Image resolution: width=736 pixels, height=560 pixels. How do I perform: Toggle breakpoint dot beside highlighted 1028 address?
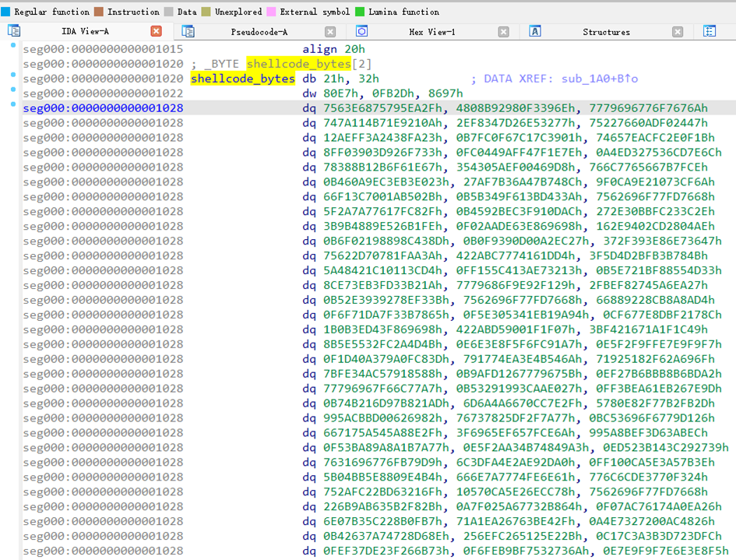coord(13,104)
